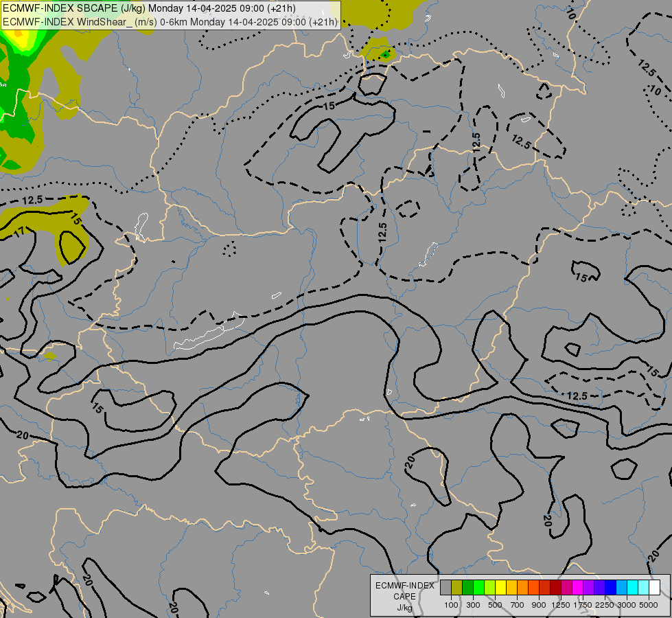Viewport: 672px width, 618px height.
Task: Select the bright green swatch after 300
Action: [x=478, y=588]
